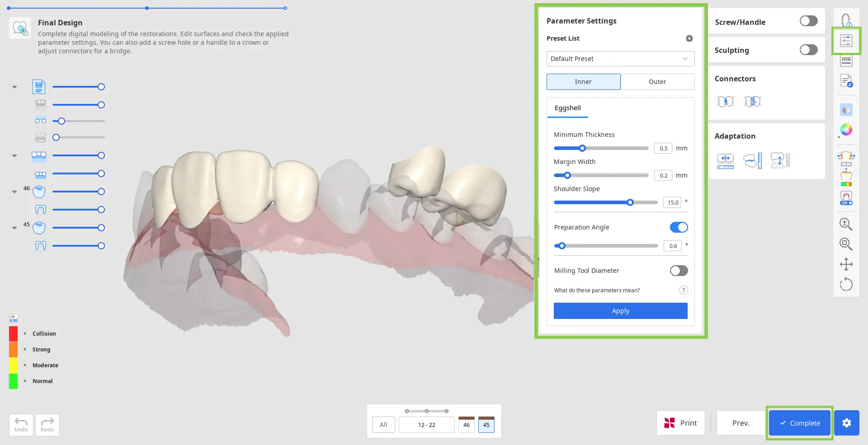Image resolution: width=868 pixels, height=445 pixels.
Task: Toggle the Strong legend arrow
Action: [25, 349]
